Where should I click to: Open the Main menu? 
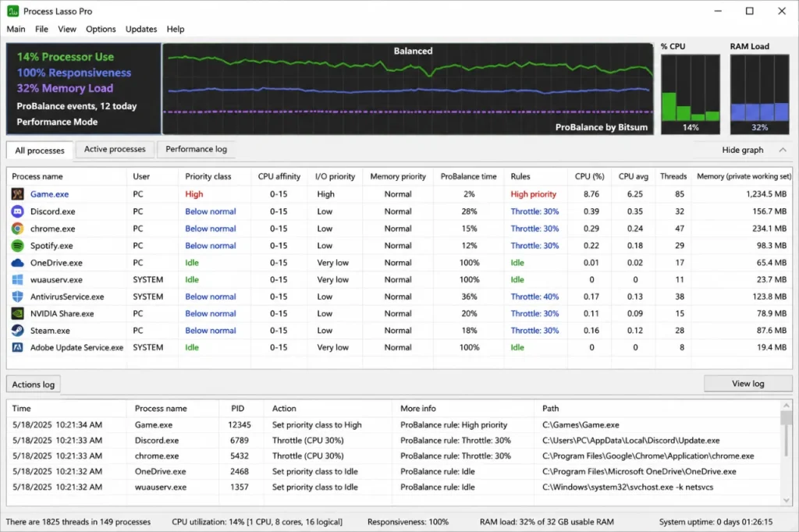[x=16, y=29]
